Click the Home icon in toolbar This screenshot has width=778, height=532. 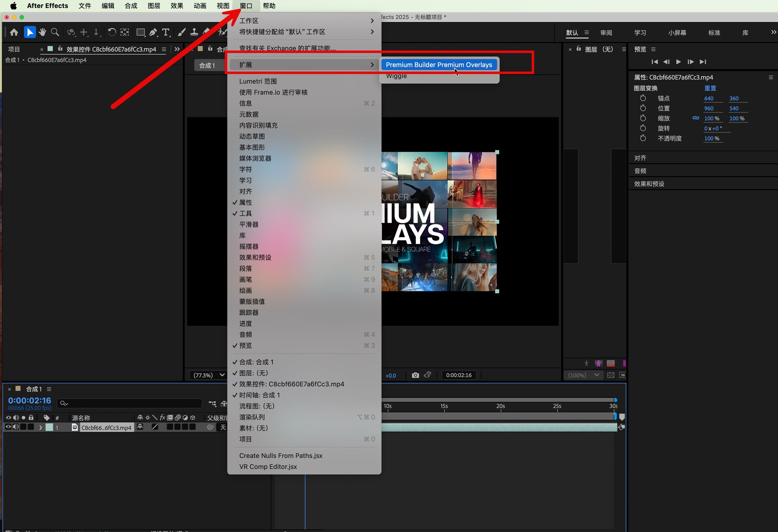[x=14, y=32]
